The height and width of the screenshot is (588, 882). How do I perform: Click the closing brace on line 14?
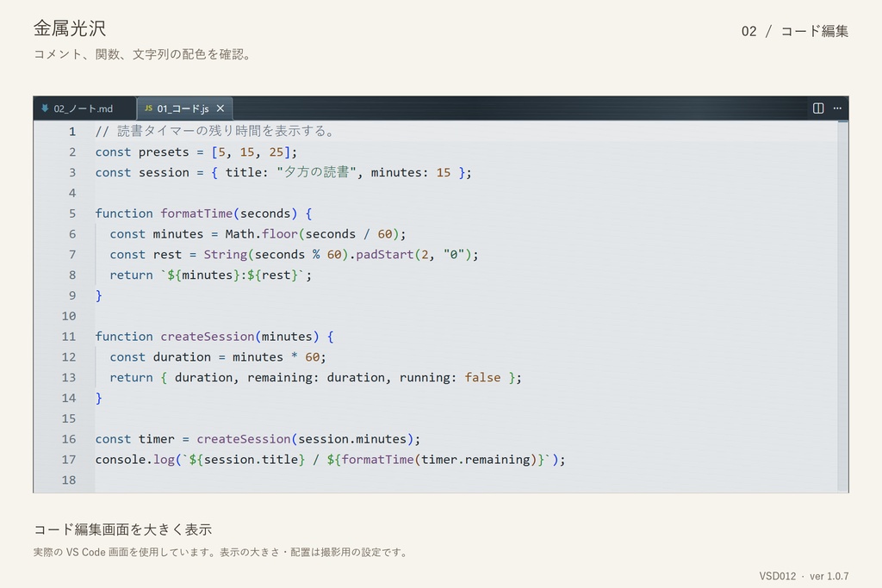point(99,398)
